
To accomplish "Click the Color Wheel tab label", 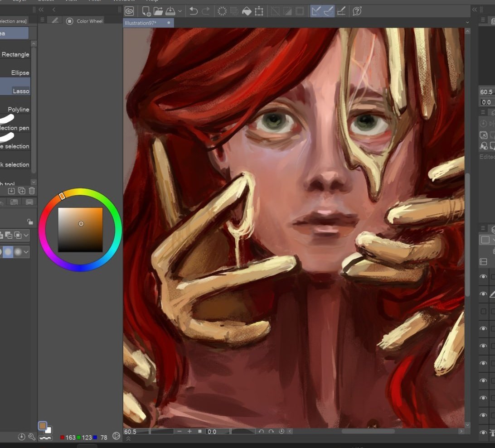I will [90, 21].
